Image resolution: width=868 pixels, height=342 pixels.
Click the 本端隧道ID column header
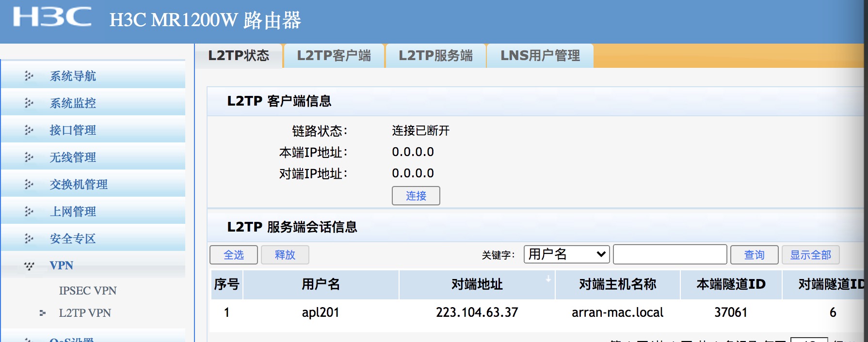[731, 284]
